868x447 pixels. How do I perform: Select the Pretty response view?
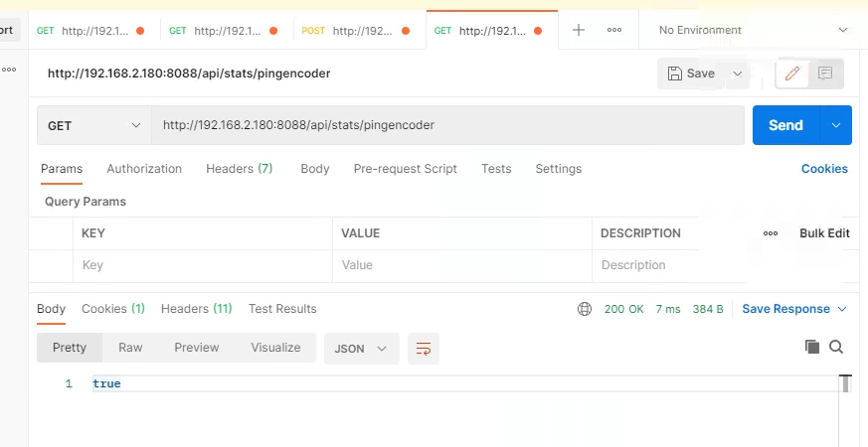click(70, 348)
